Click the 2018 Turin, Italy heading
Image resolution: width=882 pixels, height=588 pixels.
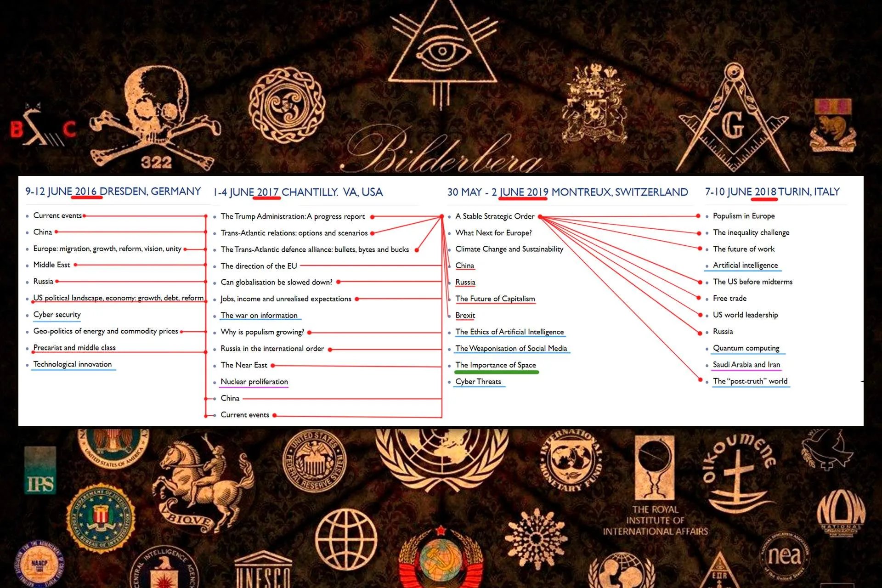click(x=772, y=192)
